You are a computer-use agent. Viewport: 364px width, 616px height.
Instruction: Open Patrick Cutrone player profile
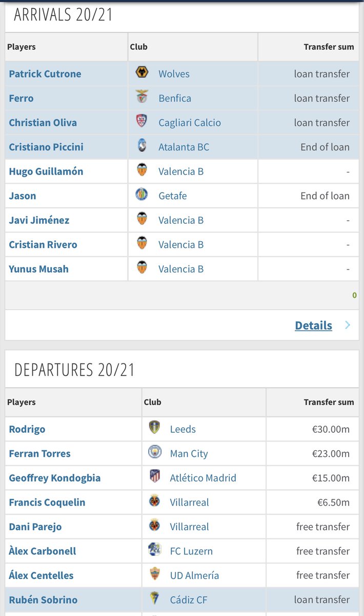point(45,74)
